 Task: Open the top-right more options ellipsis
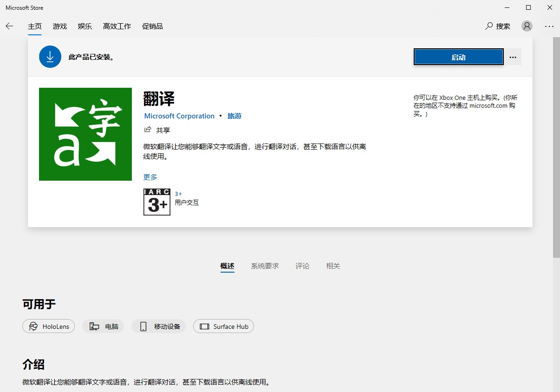[549, 26]
